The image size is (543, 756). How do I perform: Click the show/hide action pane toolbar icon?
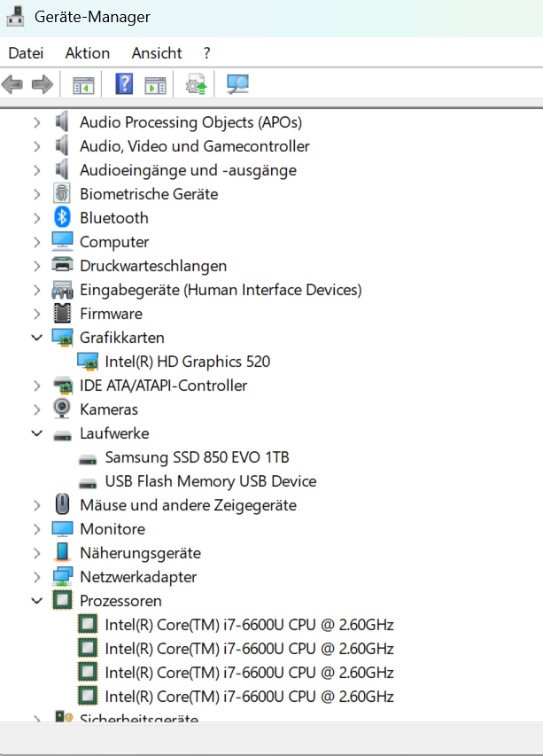click(155, 85)
